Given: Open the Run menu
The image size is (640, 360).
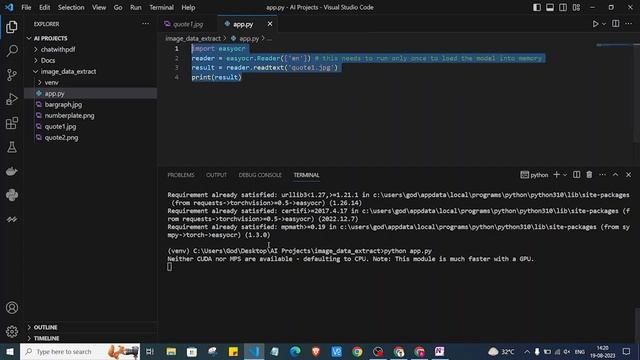Looking at the screenshot, I should [136, 7].
